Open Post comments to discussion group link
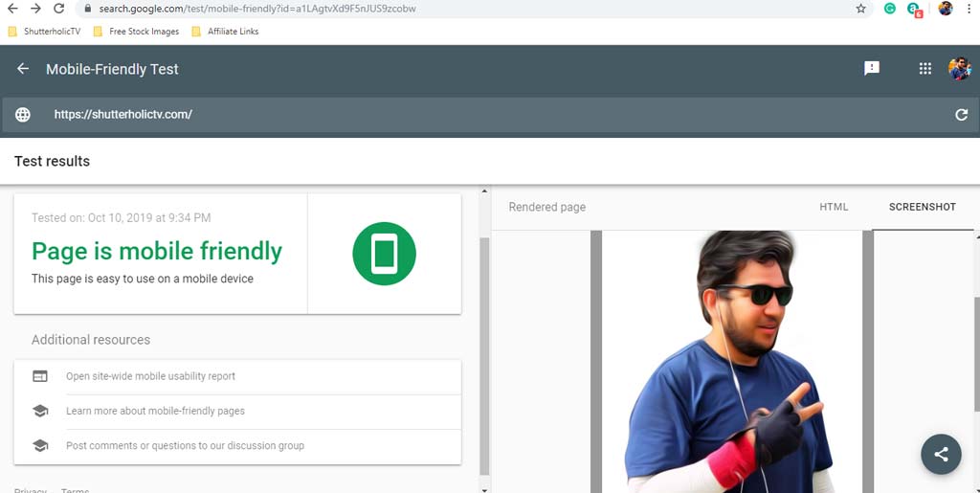Image resolution: width=980 pixels, height=493 pixels. tap(185, 445)
